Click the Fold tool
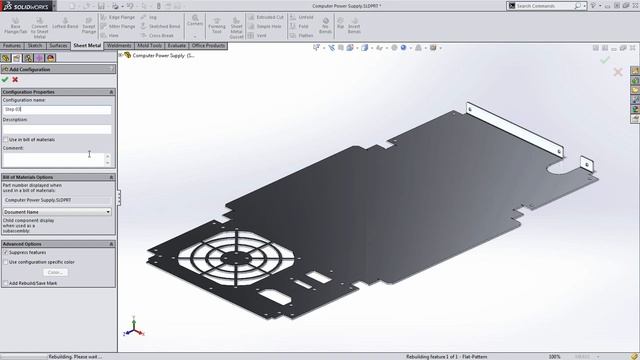 (x=299, y=26)
